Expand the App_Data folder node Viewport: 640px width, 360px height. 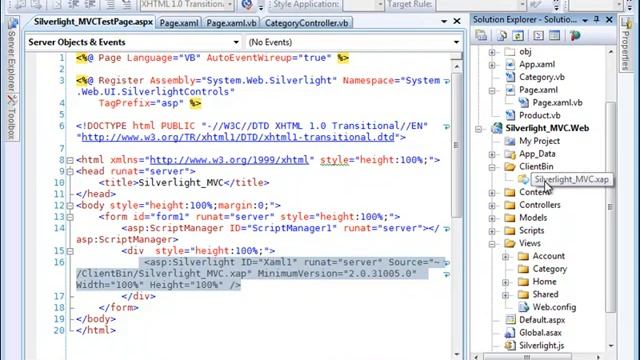(x=492, y=154)
